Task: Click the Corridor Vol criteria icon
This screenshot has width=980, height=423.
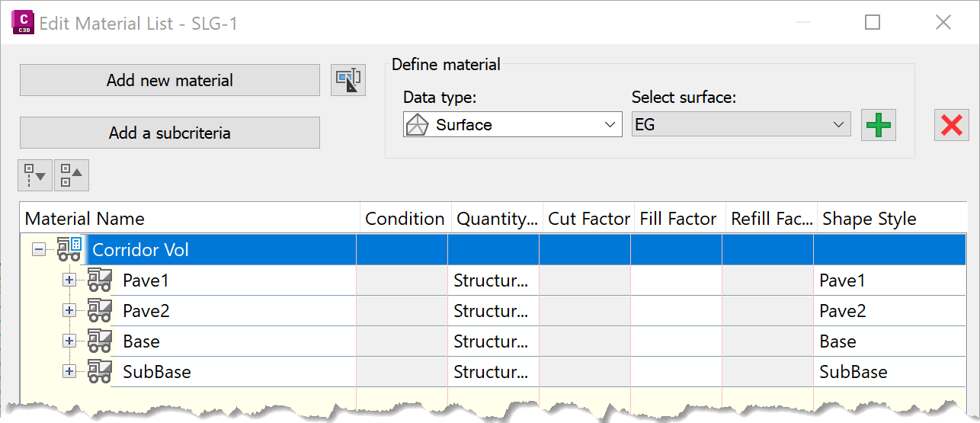Action: 69,249
